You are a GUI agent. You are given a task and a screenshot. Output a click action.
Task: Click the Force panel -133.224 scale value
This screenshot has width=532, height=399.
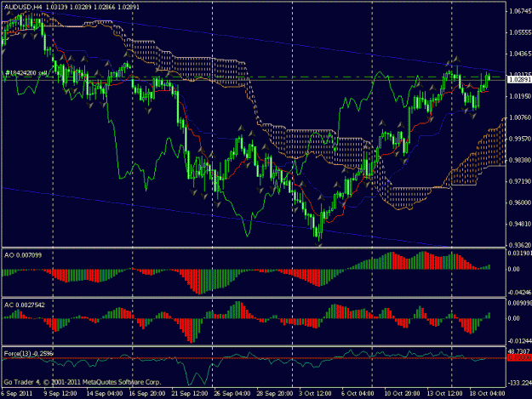519,383
